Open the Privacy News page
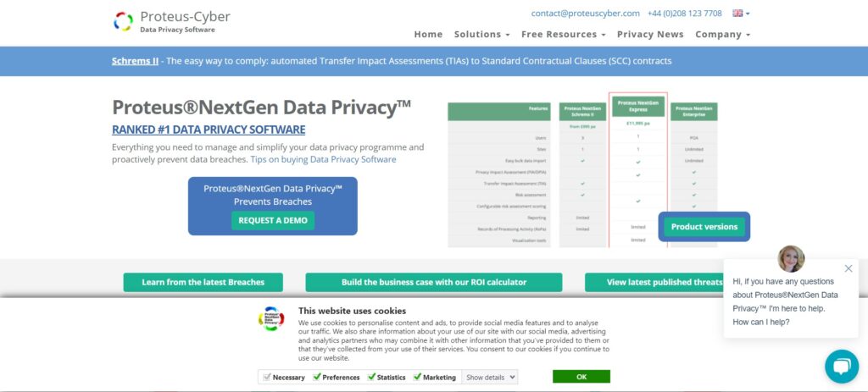The width and height of the screenshot is (868, 392). click(x=650, y=34)
